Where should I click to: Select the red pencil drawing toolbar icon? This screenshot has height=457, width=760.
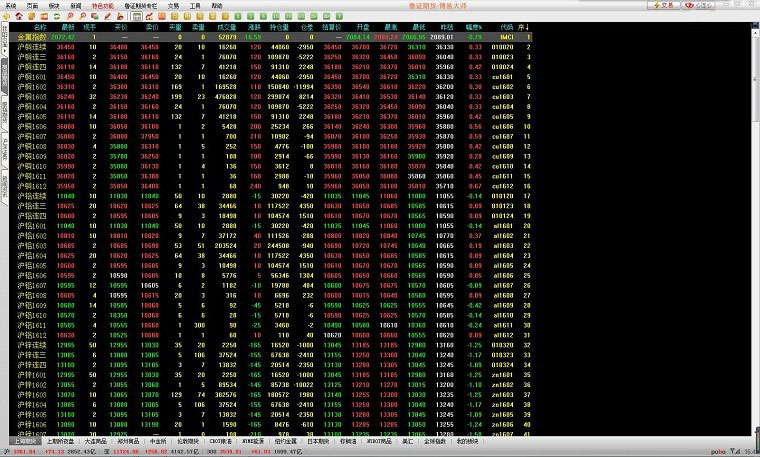point(108,16)
